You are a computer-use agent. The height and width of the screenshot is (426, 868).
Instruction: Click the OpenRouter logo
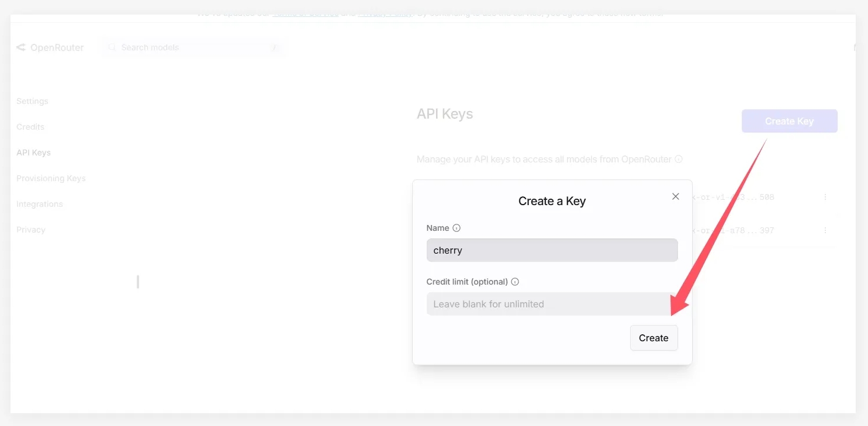[50, 47]
